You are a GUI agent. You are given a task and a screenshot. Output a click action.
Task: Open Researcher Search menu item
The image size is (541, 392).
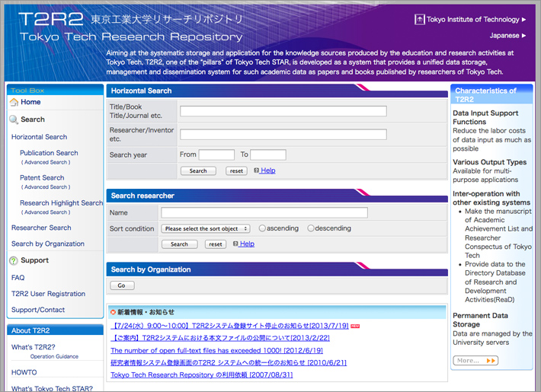click(x=41, y=228)
